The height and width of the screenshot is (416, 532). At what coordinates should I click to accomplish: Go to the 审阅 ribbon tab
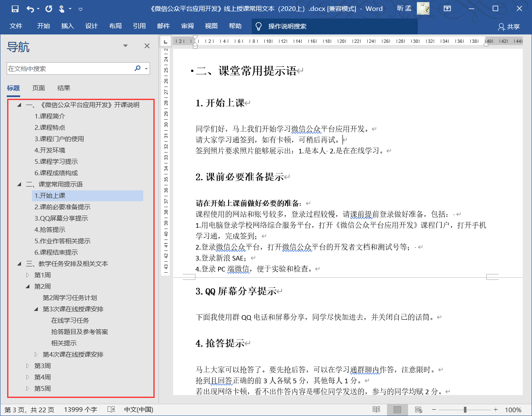coord(187,26)
